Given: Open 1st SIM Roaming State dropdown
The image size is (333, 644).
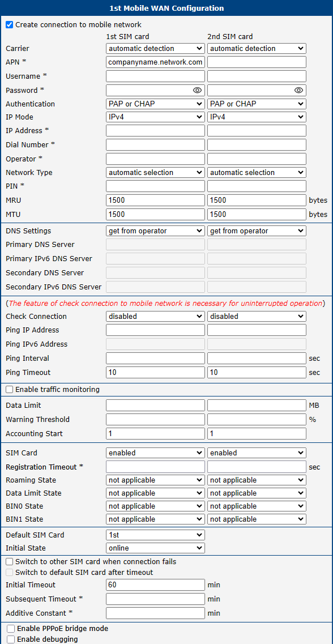Looking at the screenshot, I should click(x=155, y=480).
